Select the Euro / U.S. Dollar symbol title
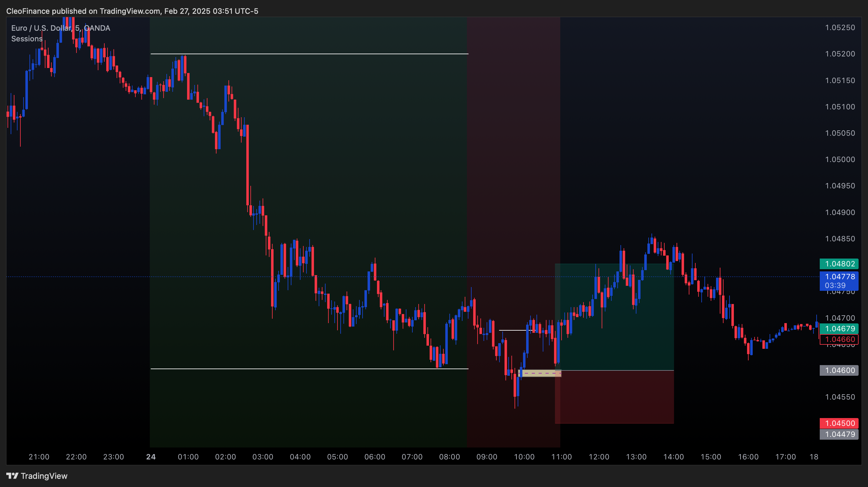Viewport: 868px width, 487px height. (x=61, y=28)
